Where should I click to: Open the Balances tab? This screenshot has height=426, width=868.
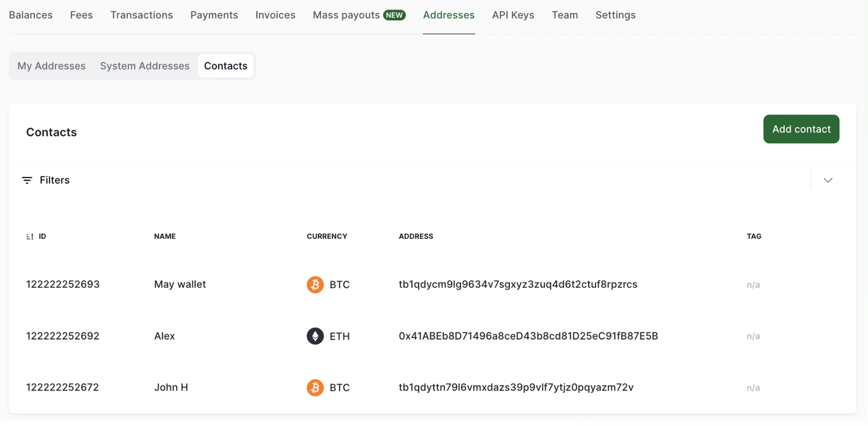31,15
